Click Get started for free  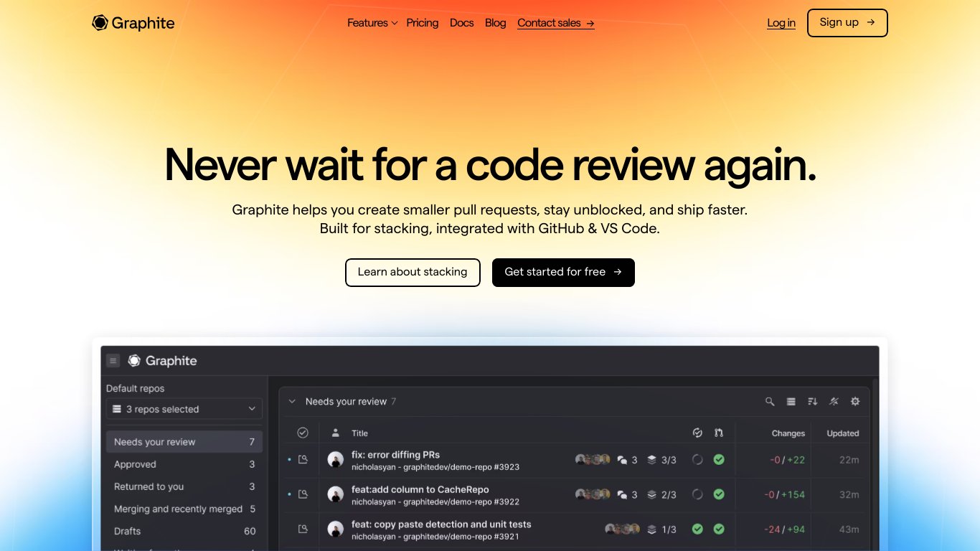tap(563, 273)
